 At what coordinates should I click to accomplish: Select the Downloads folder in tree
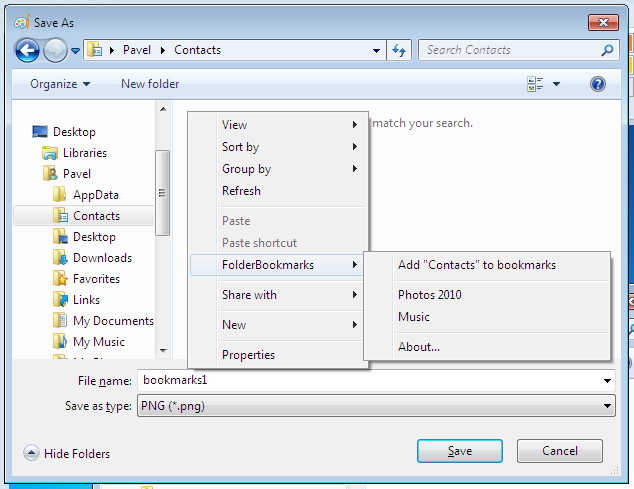pyautogui.click(x=102, y=258)
